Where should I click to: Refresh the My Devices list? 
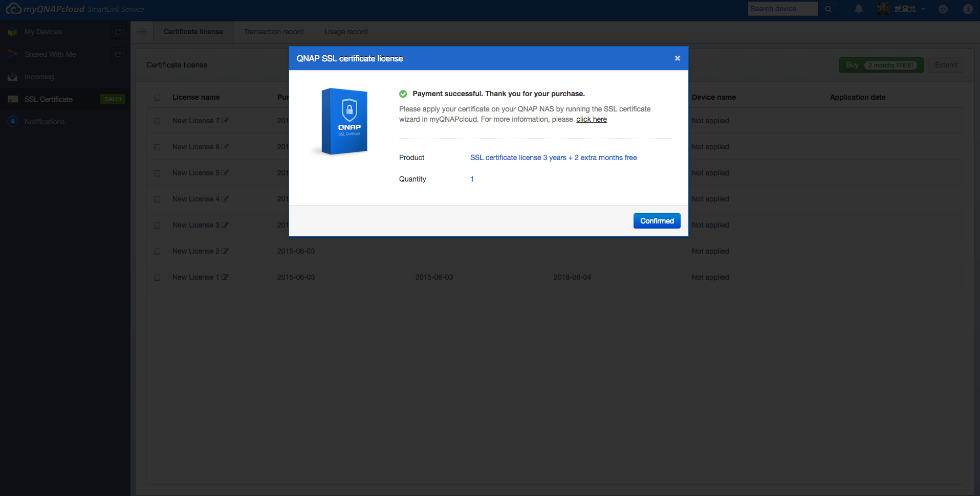[118, 32]
